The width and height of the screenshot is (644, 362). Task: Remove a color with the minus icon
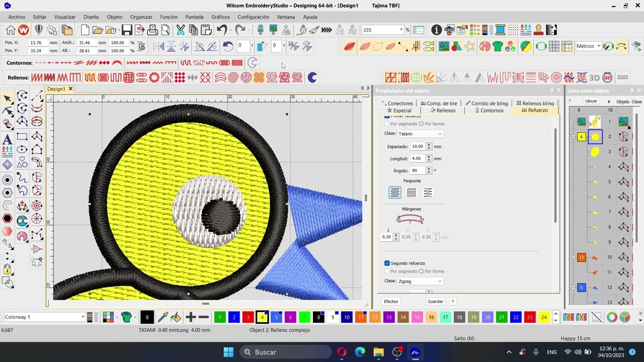click(204, 317)
